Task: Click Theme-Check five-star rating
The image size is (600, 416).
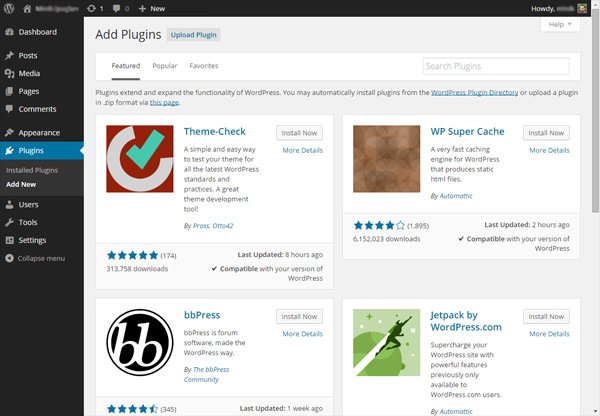Action: point(132,255)
